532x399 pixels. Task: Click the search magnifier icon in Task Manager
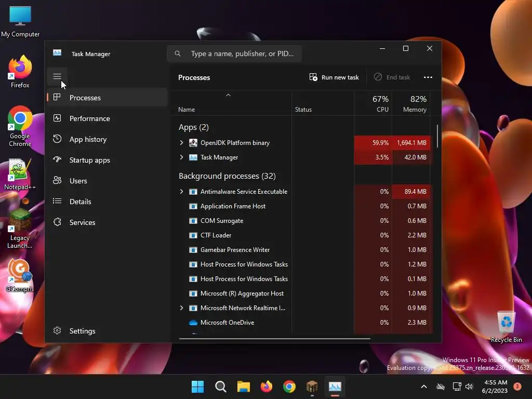point(178,54)
